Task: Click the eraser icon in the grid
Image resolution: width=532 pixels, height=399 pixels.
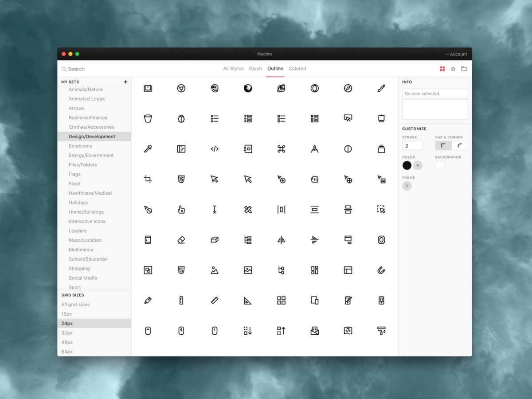Action: click(x=181, y=239)
